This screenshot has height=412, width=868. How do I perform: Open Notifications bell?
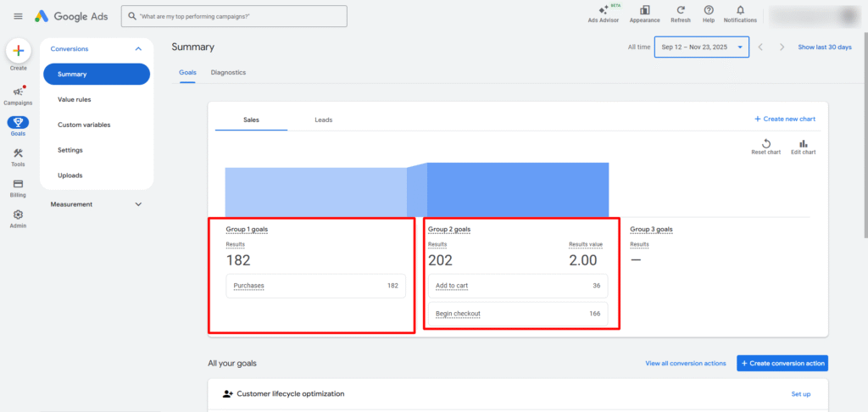[x=740, y=14]
